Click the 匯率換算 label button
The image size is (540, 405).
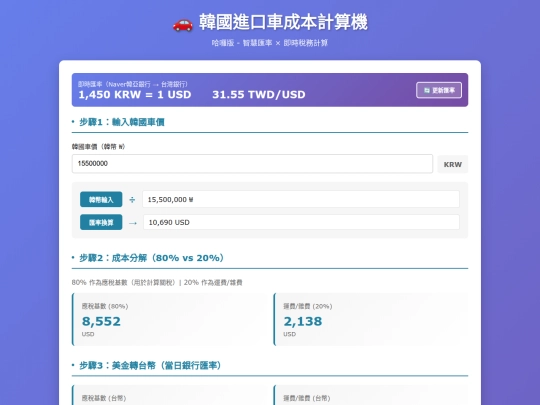tap(101, 222)
